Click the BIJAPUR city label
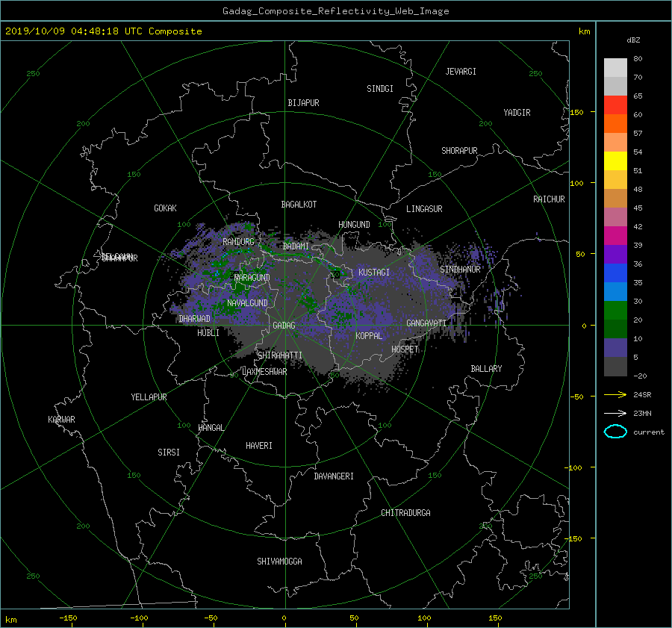This screenshot has height=628, width=672. [303, 103]
